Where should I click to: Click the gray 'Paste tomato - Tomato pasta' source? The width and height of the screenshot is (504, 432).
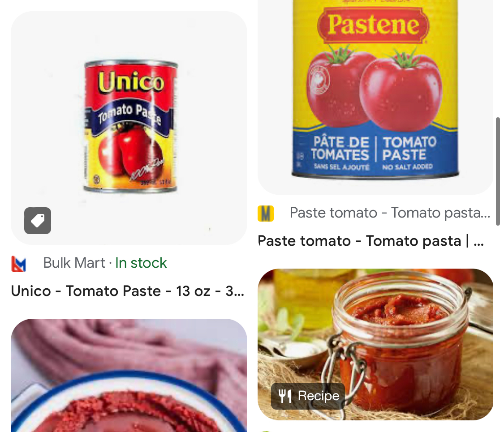[x=390, y=213]
